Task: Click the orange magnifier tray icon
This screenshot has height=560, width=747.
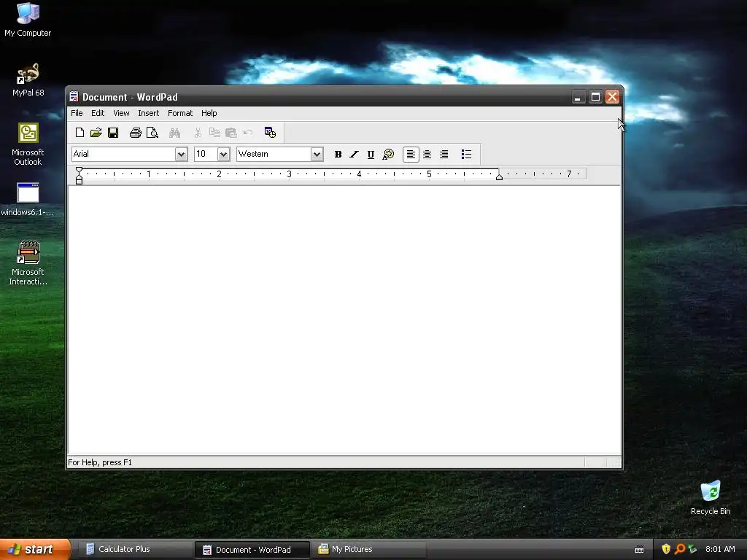Action: (x=680, y=550)
